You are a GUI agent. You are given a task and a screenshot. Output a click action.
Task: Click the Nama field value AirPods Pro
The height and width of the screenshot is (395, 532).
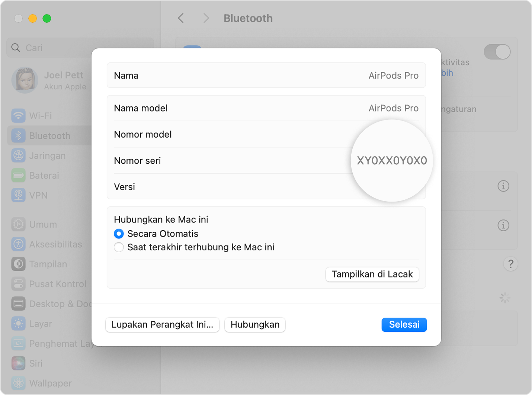point(393,76)
